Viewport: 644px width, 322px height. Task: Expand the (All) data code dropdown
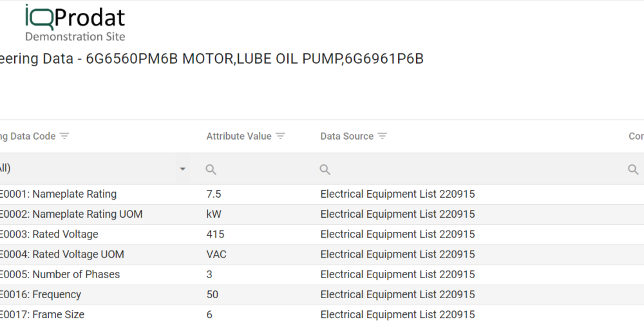[x=182, y=169]
